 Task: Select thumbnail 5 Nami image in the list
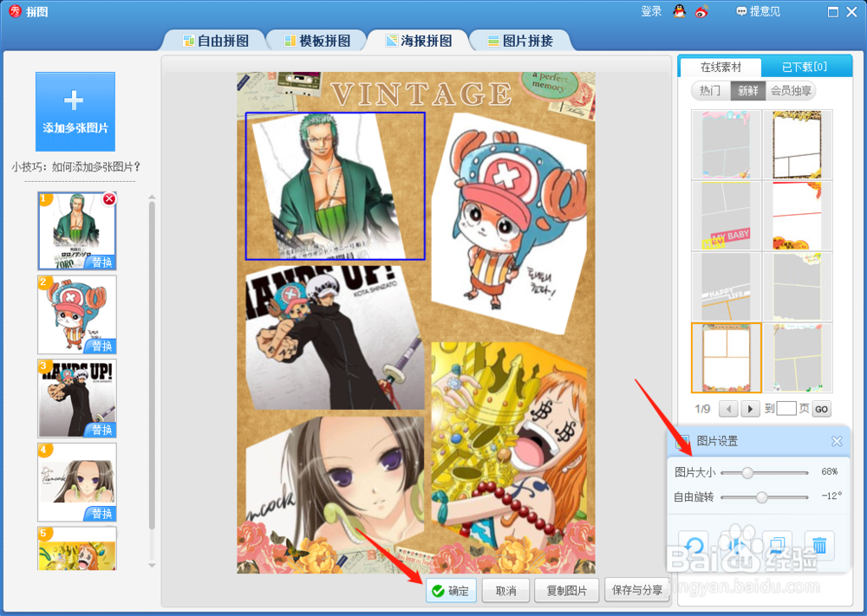(77, 548)
